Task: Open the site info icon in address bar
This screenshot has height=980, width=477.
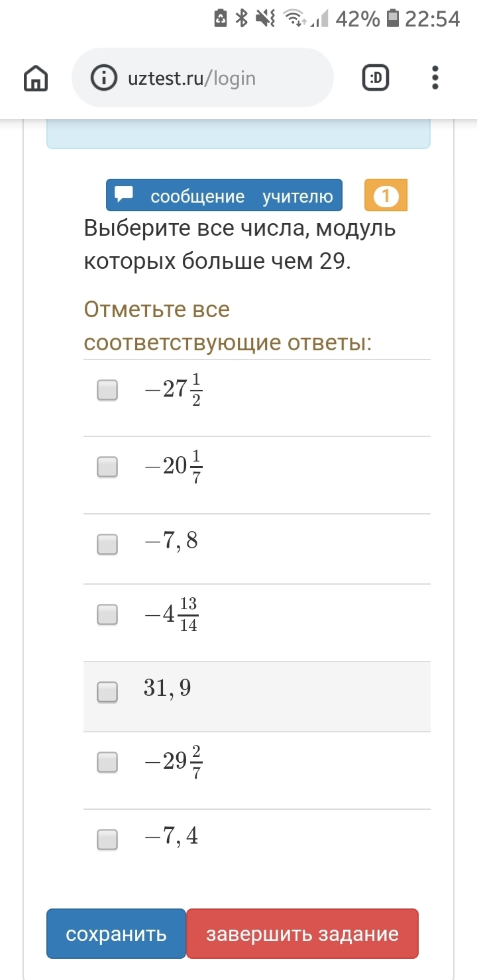Action: [103, 78]
